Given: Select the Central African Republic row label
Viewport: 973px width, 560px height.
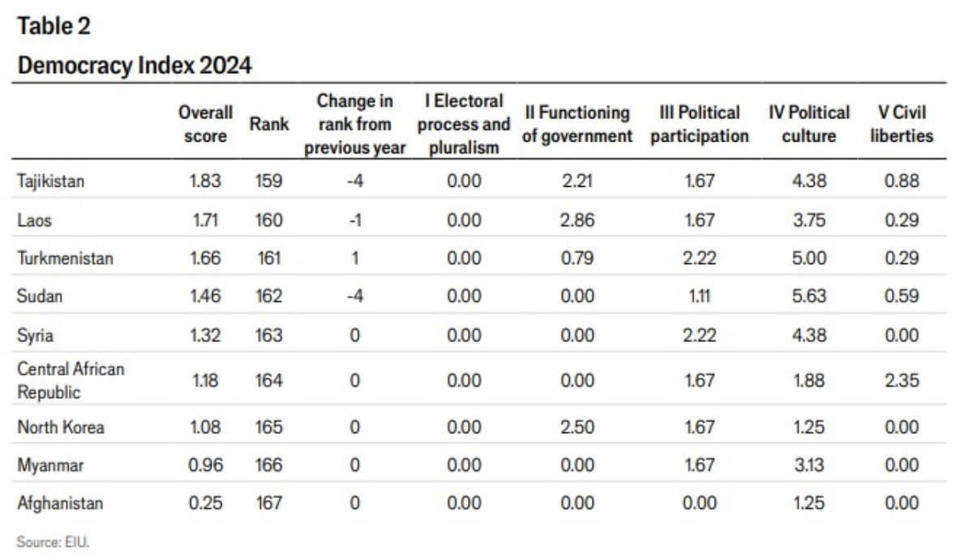Looking at the screenshot, I should coord(71,380).
